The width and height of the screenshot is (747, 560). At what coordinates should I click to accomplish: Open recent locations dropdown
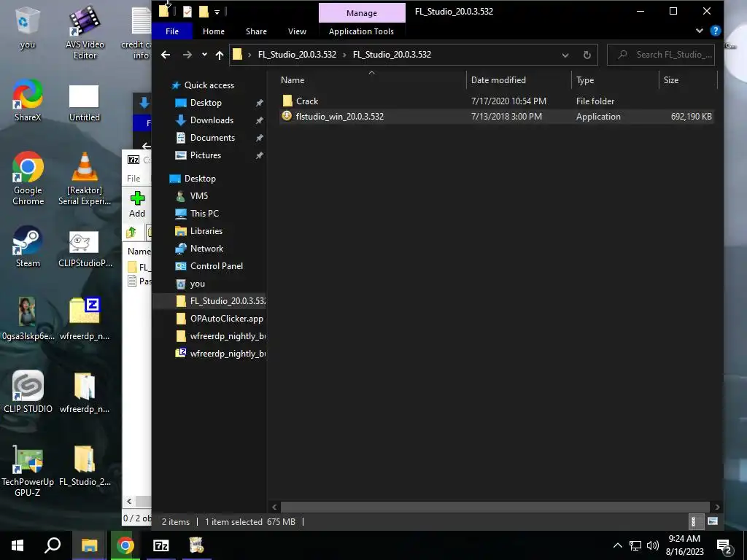pos(204,55)
